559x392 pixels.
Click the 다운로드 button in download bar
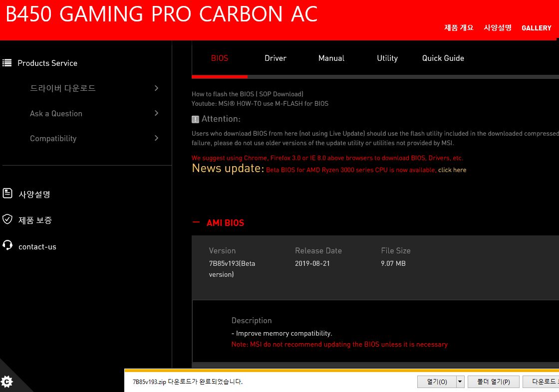[x=541, y=382]
